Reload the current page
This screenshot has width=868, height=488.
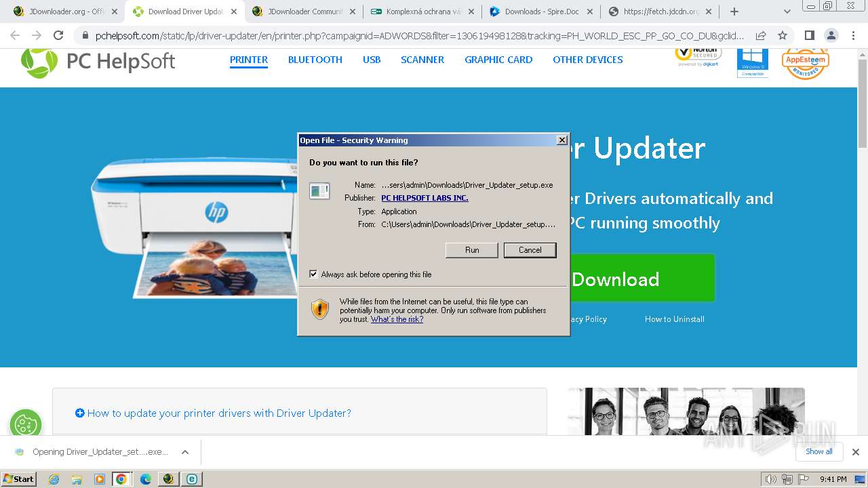click(x=58, y=36)
